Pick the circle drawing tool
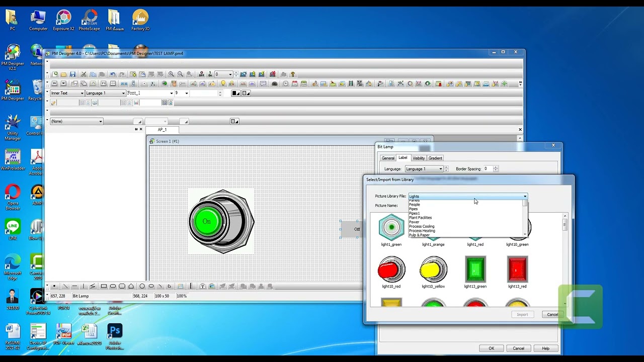The height and width of the screenshot is (362, 644). [x=142, y=287]
